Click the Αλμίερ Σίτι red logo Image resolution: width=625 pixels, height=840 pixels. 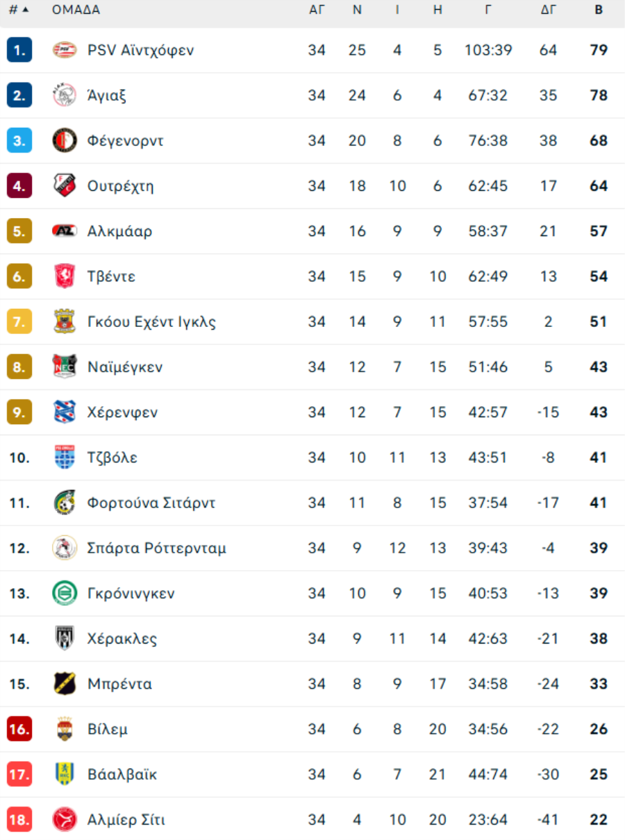65,820
